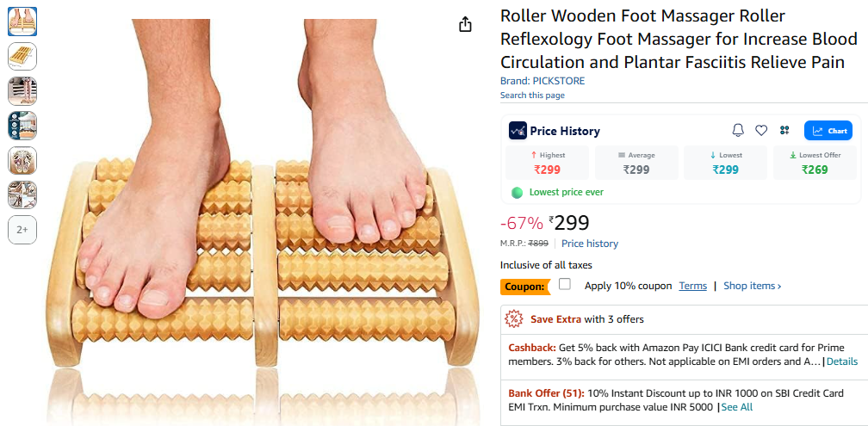Click the Lowest Offer ₹269 card

pos(813,163)
